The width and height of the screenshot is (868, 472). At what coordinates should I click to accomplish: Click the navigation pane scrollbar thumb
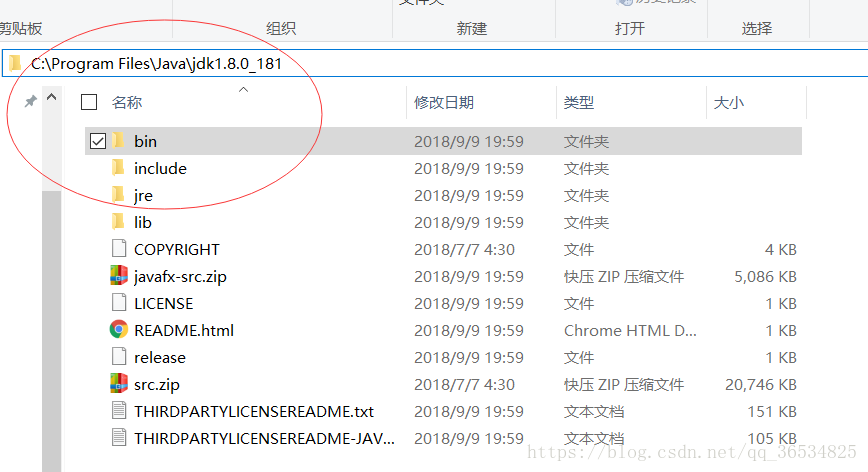tap(51, 331)
